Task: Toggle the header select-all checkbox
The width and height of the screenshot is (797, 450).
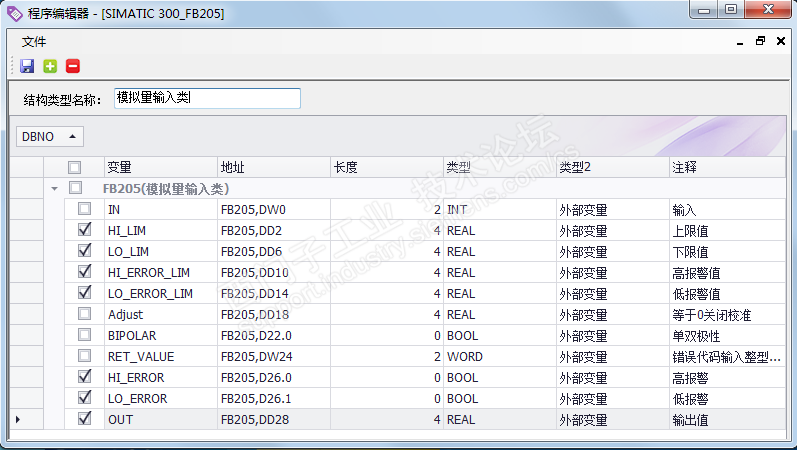Action: pos(74,167)
